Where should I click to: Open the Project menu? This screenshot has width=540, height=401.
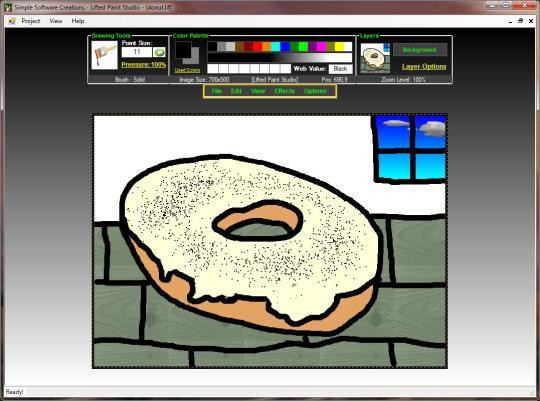click(x=31, y=21)
